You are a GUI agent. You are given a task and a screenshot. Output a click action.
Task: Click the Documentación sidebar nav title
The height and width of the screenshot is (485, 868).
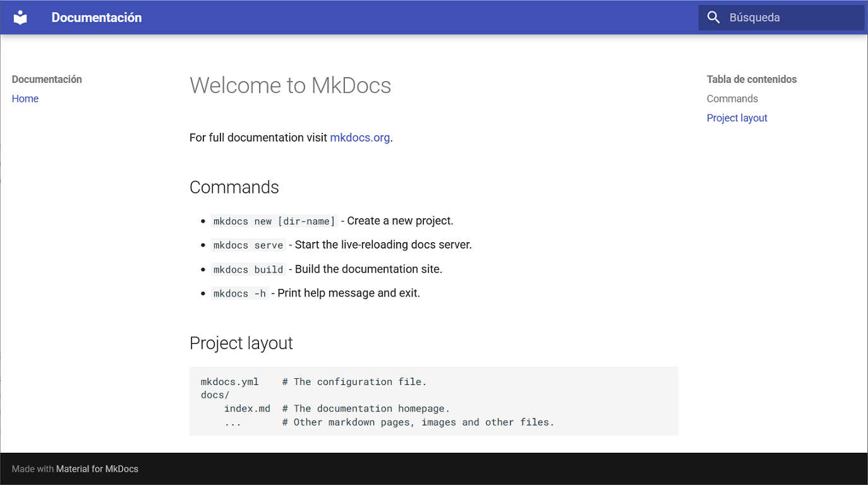(47, 79)
